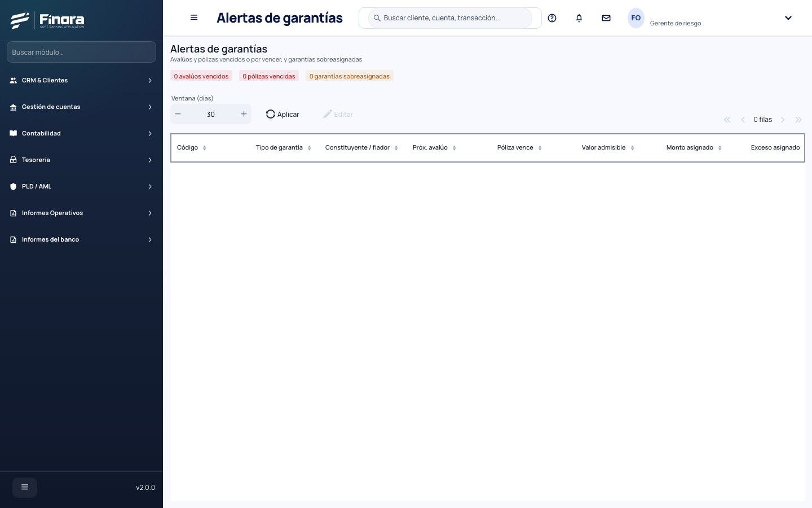Toggle the hamburger menu in top header

tap(194, 17)
